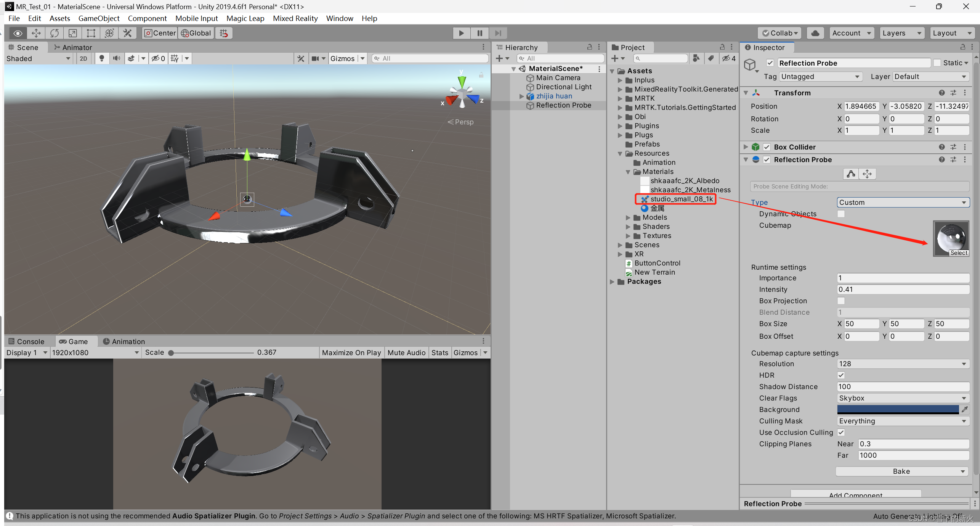Click the Step frame button
The image size is (980, 526).
pos(498,33)
